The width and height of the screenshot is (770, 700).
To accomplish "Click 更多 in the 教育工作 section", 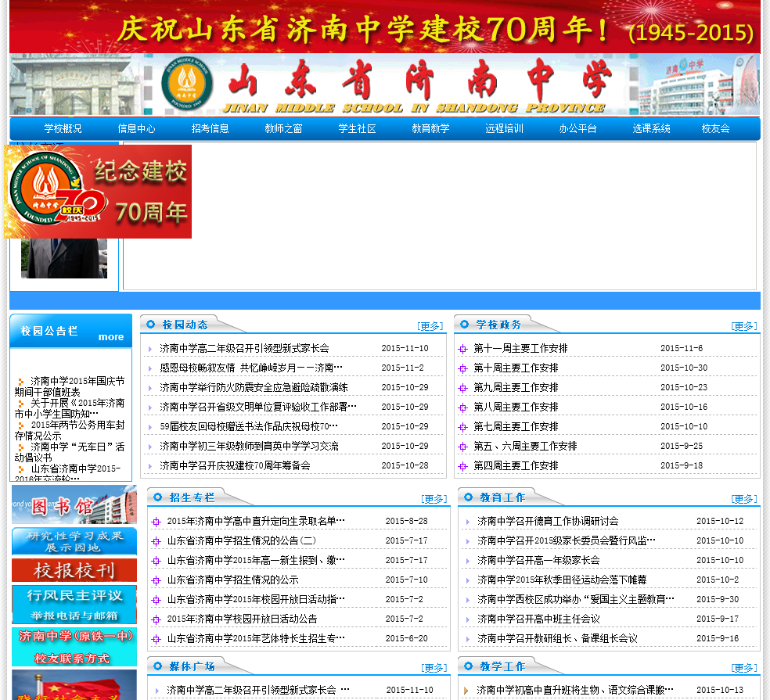I will click(x=744, y=499).
